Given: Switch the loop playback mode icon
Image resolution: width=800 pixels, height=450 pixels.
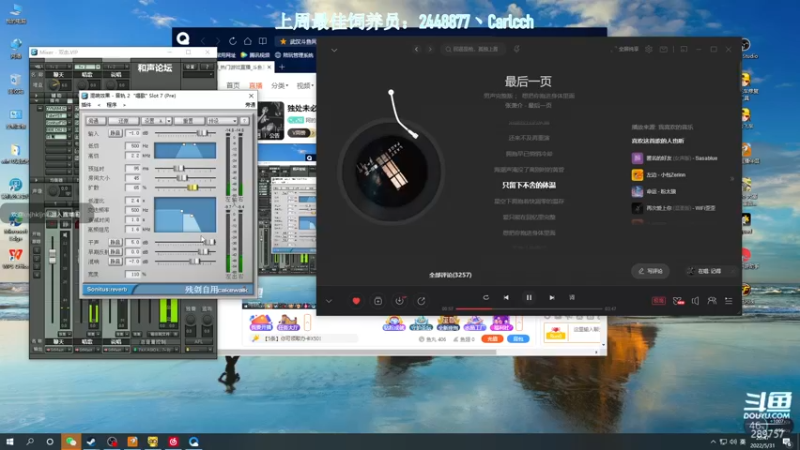Looking at the screenshot, I should 486,297.
